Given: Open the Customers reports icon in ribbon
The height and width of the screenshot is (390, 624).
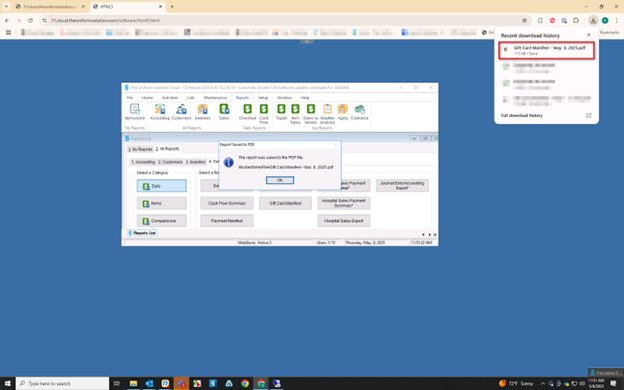Looking at the screenshot, I should [181, 112].
